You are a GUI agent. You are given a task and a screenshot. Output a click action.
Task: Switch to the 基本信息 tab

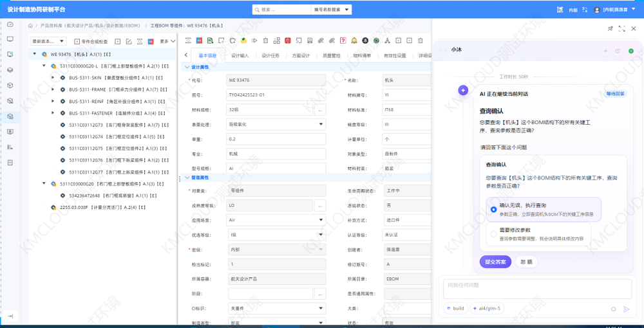click(207, 55)
